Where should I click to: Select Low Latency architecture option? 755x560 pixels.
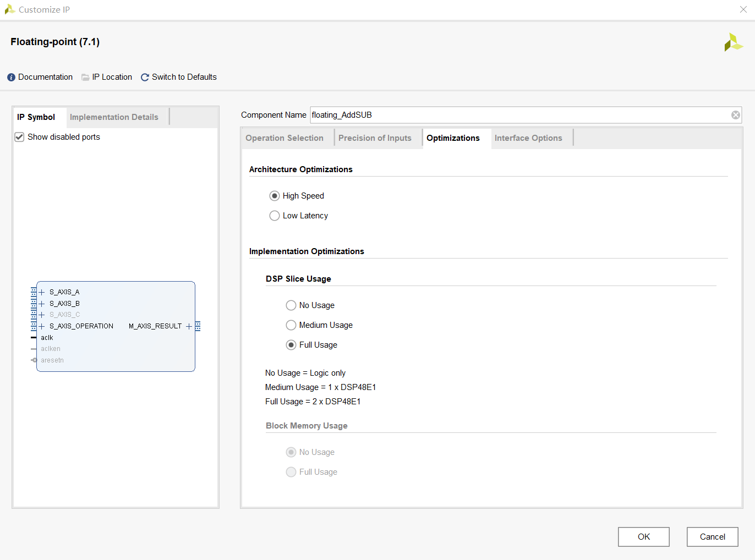(275, 216)
